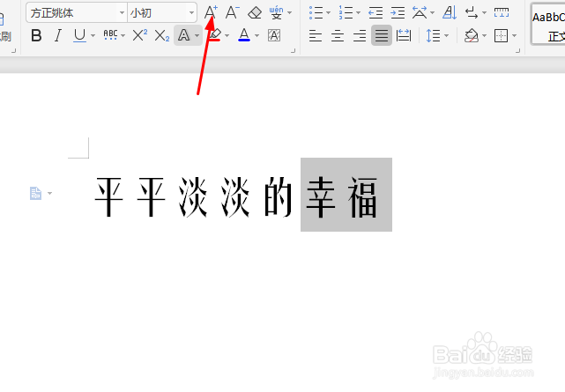565x392 pixels.
Task: Open the line spacing icon
Action: click(433, 35)
